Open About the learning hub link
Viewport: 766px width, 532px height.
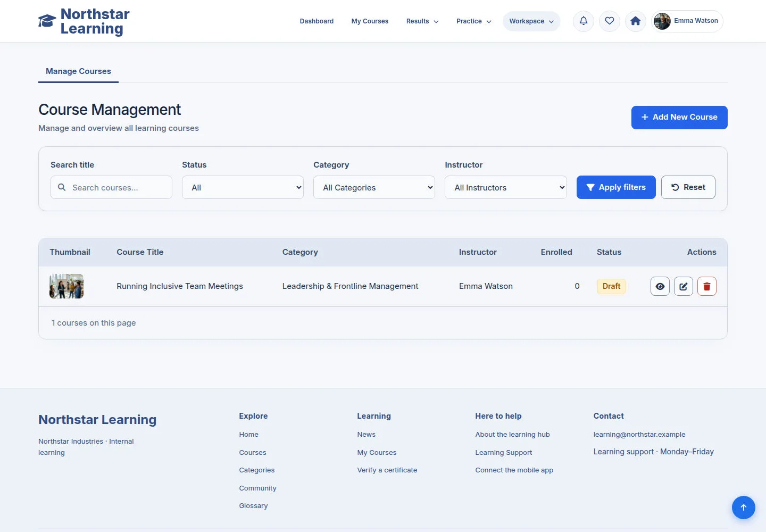tap(512, 435)
